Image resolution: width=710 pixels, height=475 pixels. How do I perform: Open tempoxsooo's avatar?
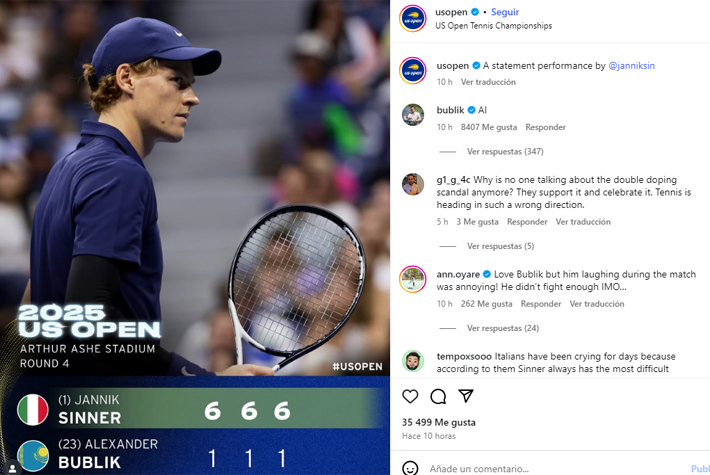coord(413,361)
